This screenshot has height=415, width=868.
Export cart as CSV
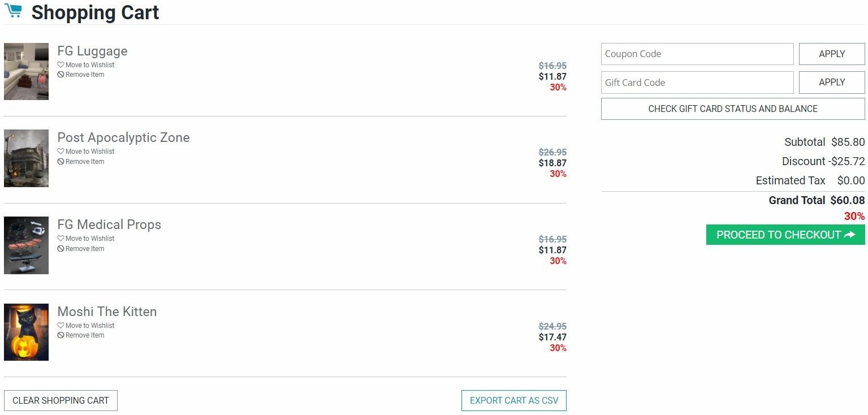pos(513,400)
